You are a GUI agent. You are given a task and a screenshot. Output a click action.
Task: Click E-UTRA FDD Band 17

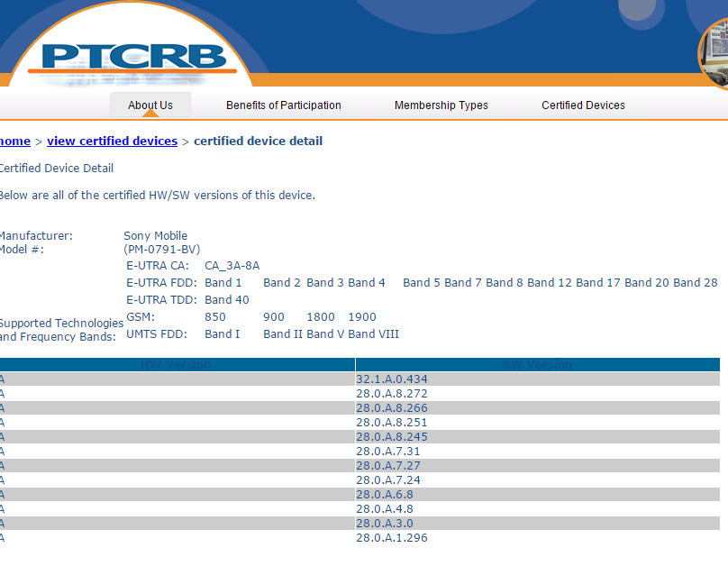click(x=598, y=283)
